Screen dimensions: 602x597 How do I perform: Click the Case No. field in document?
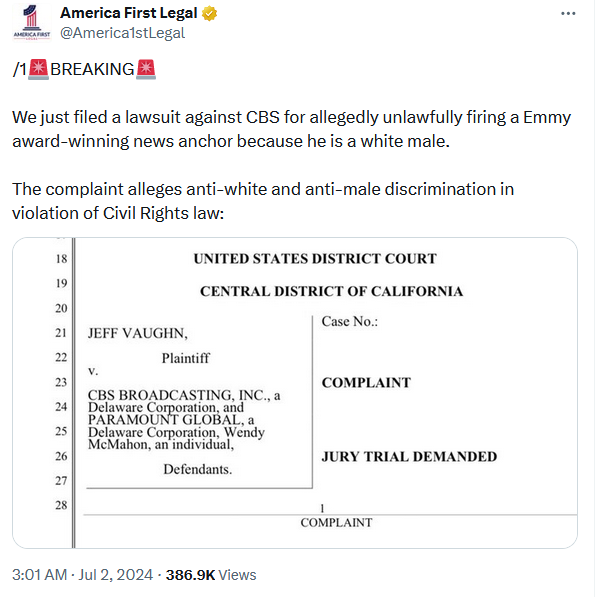[350, 321]
